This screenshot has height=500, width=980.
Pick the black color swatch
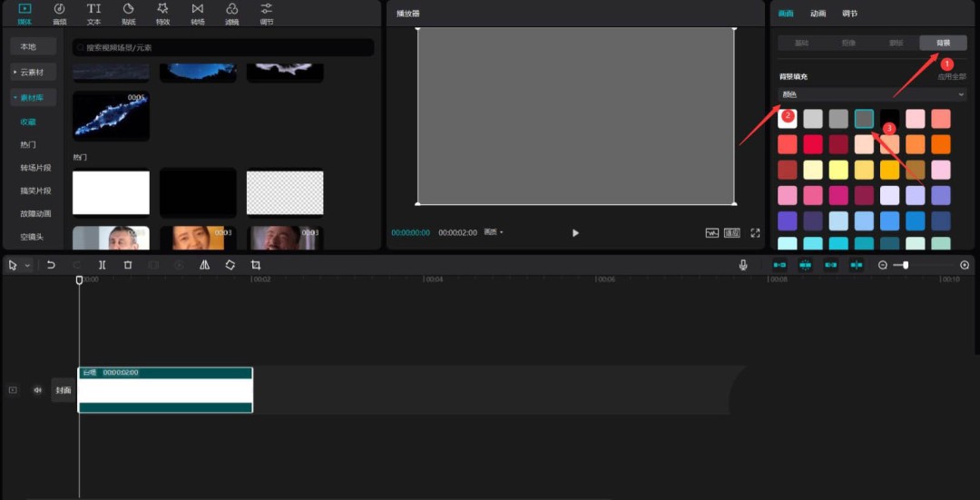click(889, 119)
